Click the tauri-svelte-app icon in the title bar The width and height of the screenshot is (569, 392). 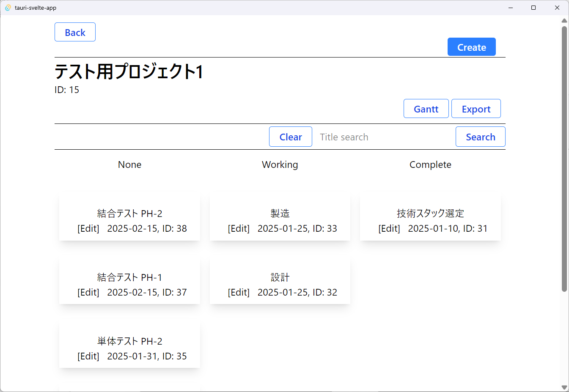[8, 7]
